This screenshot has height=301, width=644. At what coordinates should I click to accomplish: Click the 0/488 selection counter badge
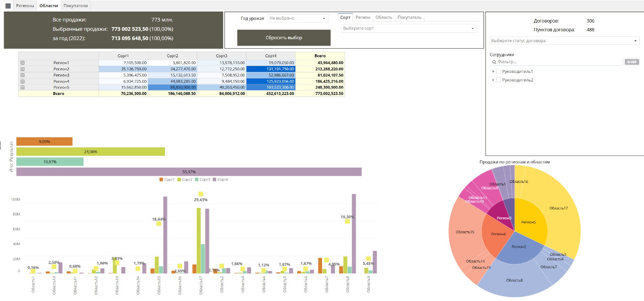(631, 62)
